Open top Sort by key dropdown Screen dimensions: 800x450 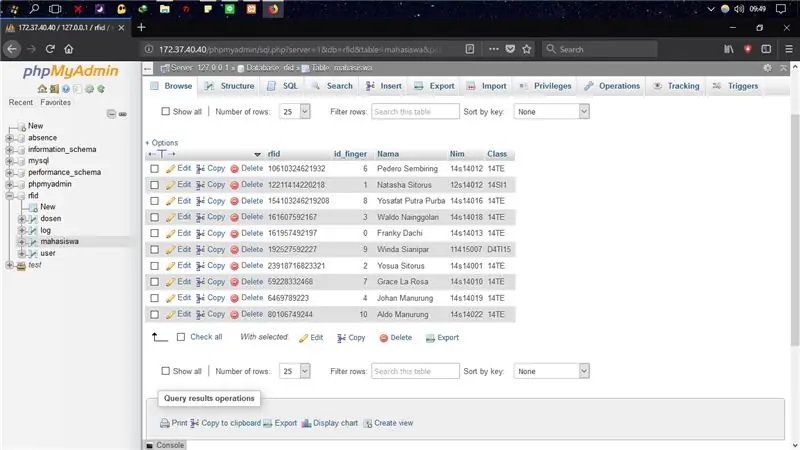552,112
